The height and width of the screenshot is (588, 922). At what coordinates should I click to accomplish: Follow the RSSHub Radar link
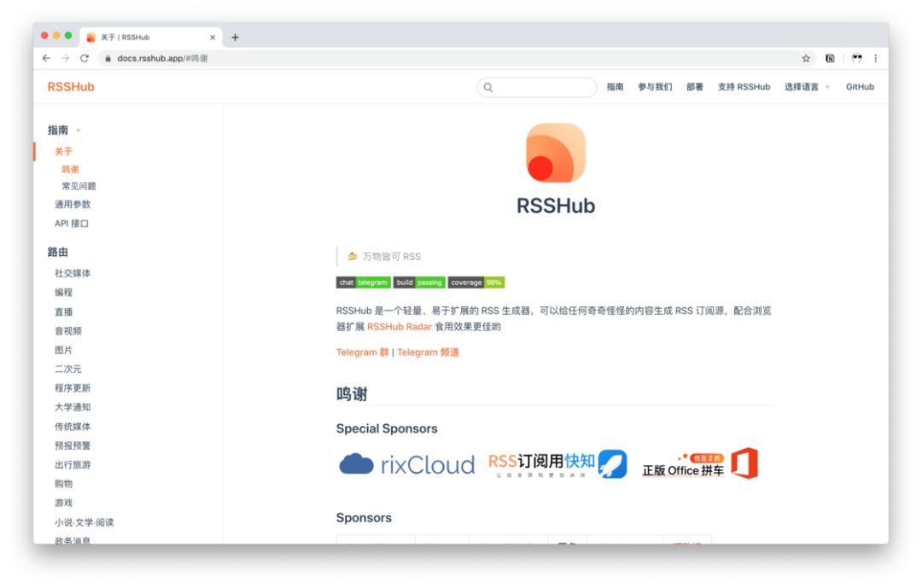(x=400, y=326)
